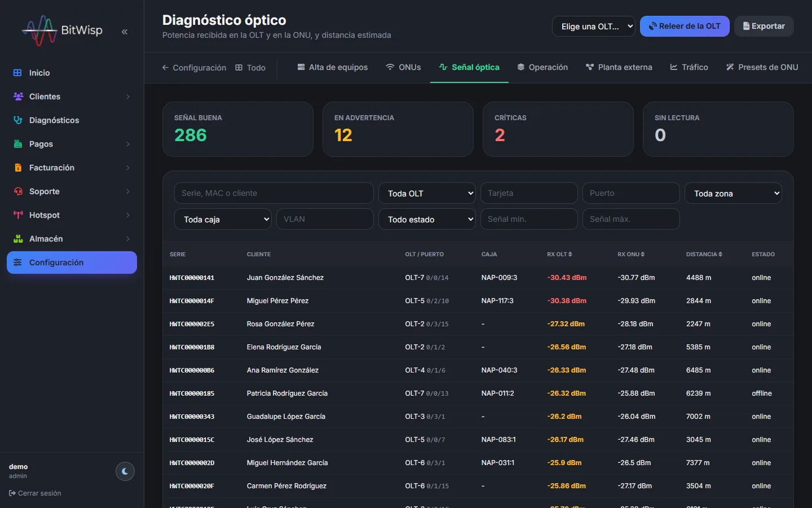
Task: Click the Pagos cash icon
Action: [x=17, y=144]
